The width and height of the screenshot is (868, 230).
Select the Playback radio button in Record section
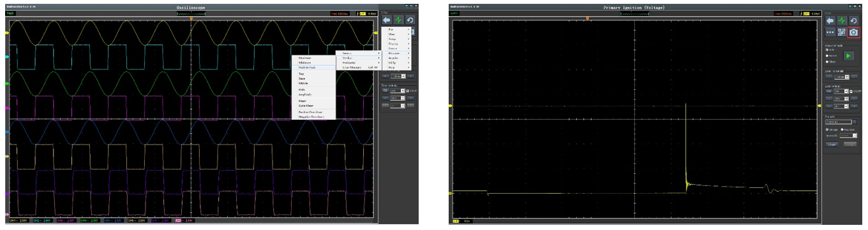click(x=842, y=129)
